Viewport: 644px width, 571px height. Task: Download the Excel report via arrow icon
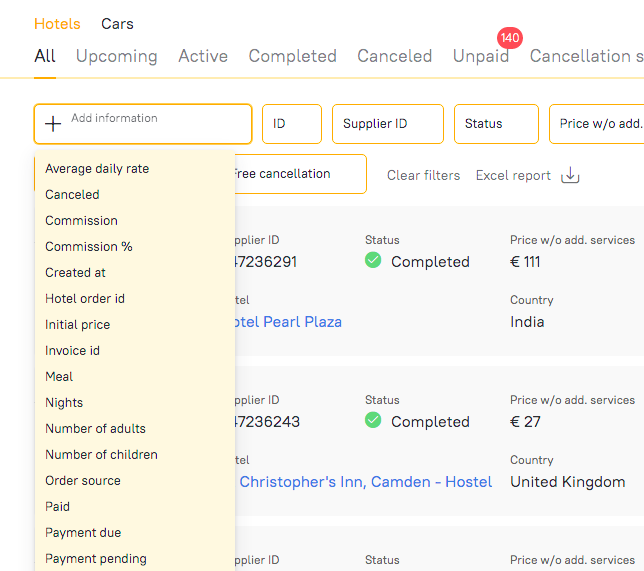coord(570,175)
